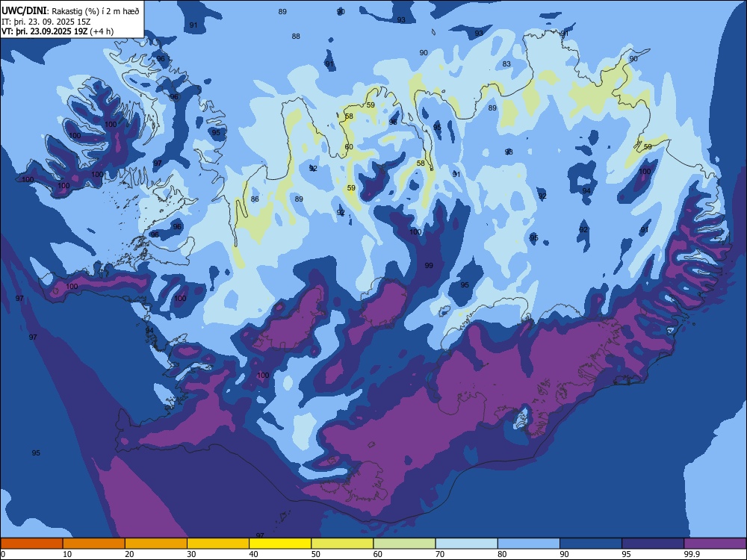Select the amber 30–40 legend swatch
747x560 pixels.
218,544
